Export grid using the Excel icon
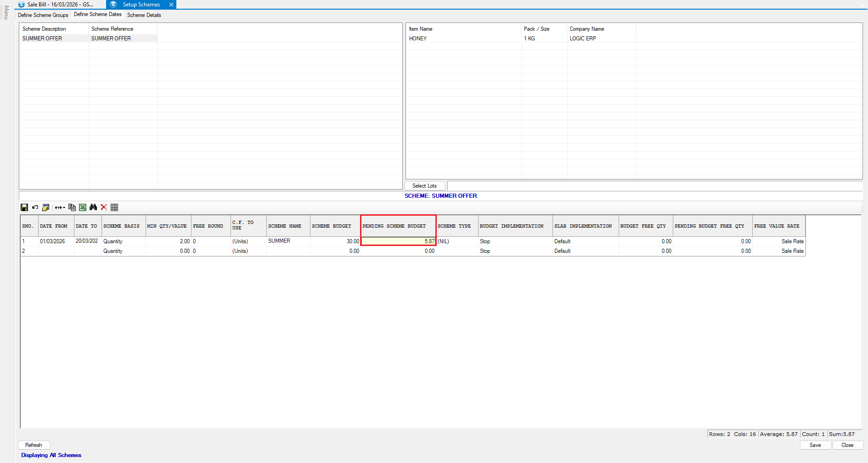Image resolution: width=868 pixels, height=463 pixels. click(83, 207)
